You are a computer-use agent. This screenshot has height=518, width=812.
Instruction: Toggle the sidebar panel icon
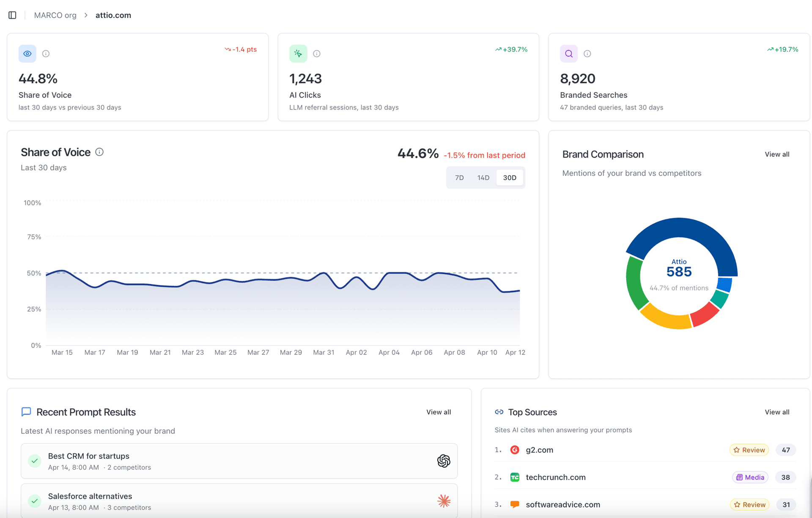[12, 15]
